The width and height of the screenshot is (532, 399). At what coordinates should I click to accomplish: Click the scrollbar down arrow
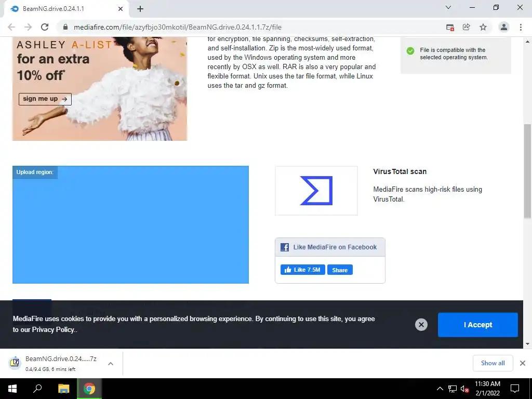coord(527,344)
